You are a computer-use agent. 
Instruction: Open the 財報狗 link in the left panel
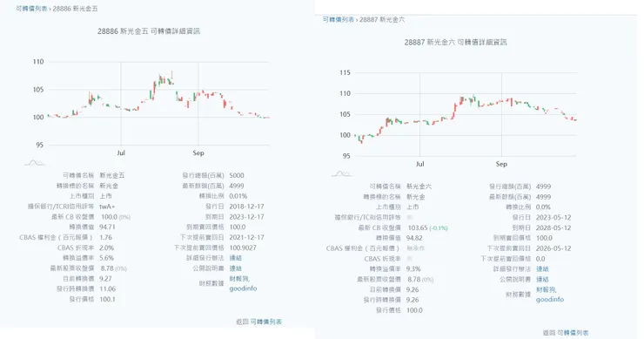coord(239,279)
